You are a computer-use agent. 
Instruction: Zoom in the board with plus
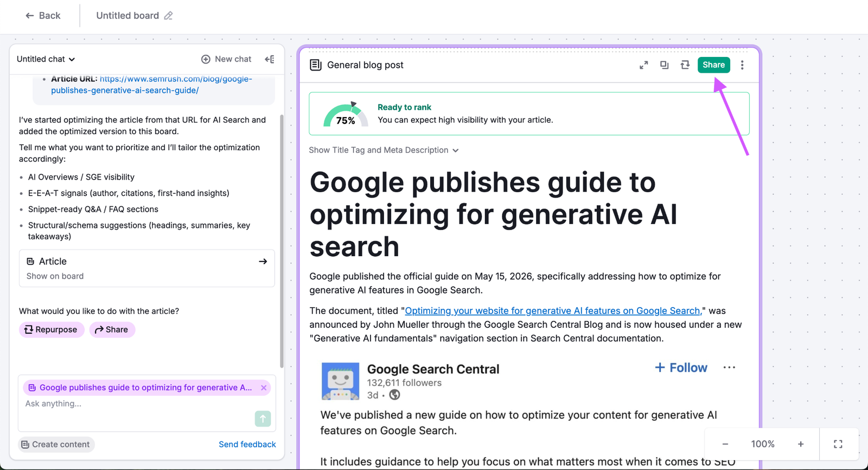[x=801, y=444]
